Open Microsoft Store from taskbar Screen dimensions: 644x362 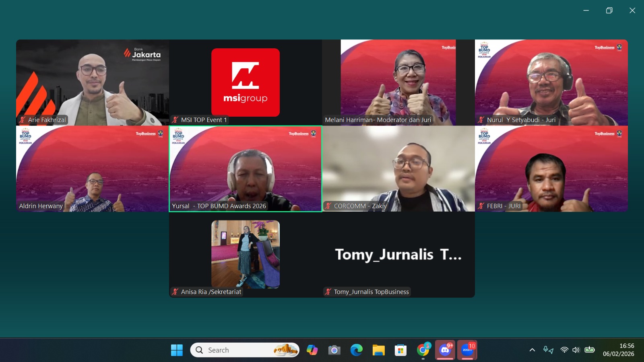point(400,350)
